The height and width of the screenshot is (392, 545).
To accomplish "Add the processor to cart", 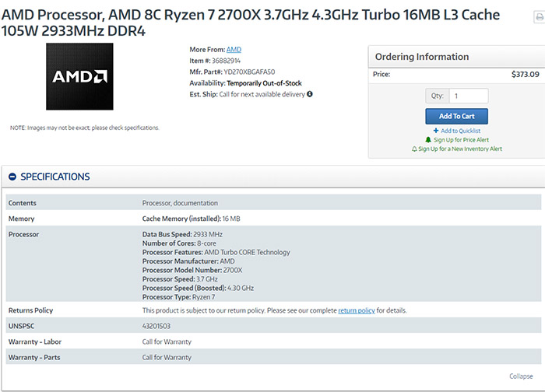I will click(x=456, y=117).
